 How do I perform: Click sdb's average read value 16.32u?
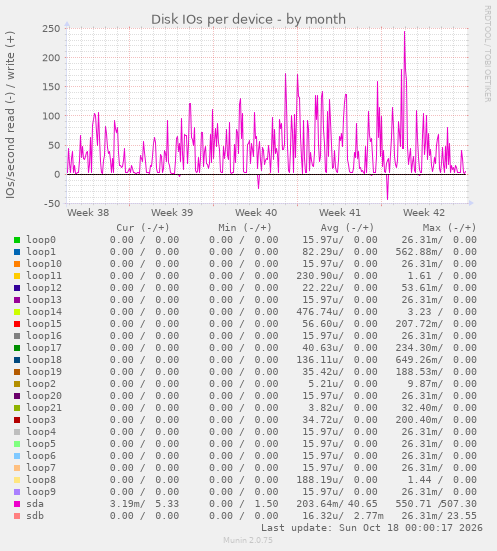tap(320, 516)
